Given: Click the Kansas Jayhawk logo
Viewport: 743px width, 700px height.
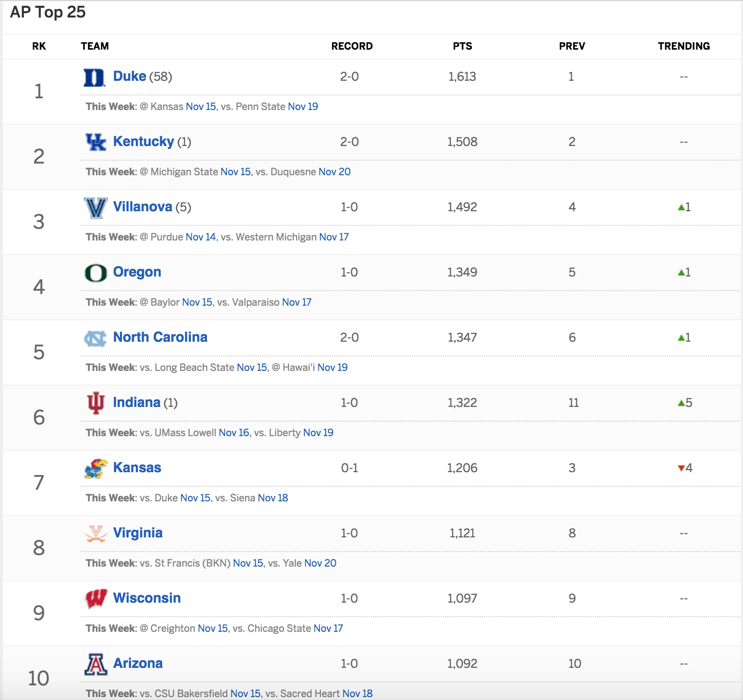Looking at the screenshot, I should point(95,469).
